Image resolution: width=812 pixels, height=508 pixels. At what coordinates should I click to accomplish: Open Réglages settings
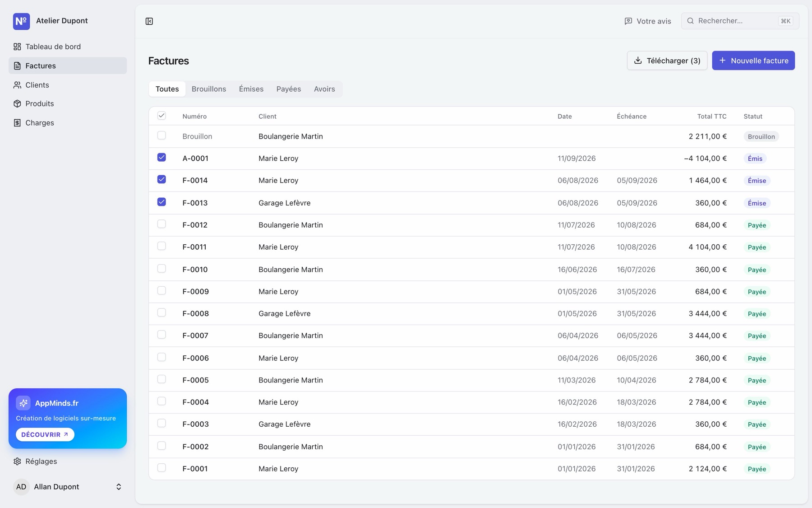(x=68, y=461)
